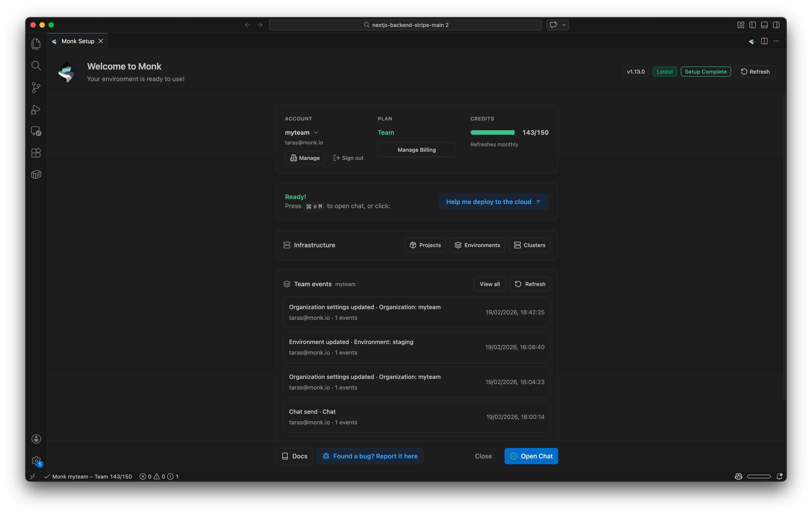Click Help me deploy to the cloud

point(493,202)
